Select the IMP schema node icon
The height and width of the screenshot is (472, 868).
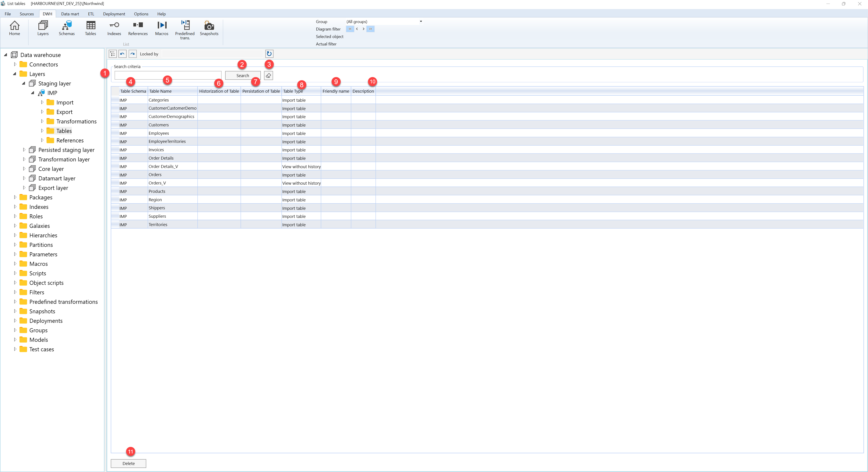[41, 93]
